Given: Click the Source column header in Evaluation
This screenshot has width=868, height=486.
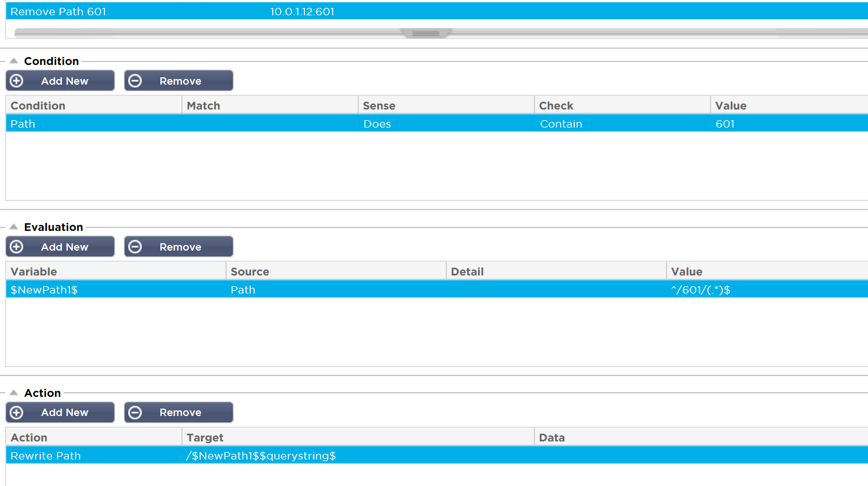Looking at the screenshot, I should 250,272.
